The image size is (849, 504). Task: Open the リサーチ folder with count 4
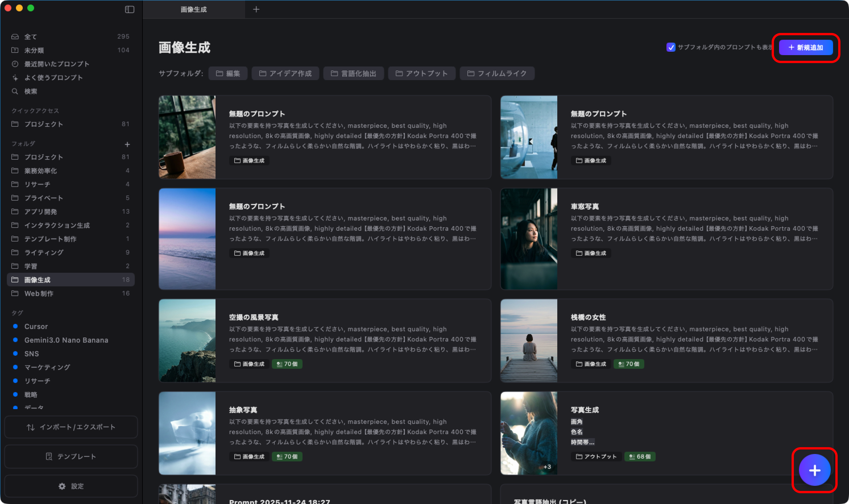(71, 184)
